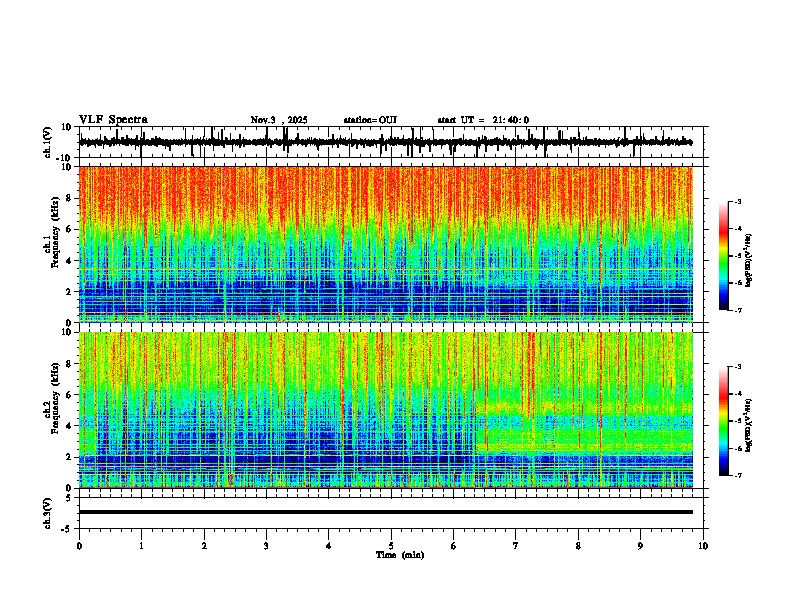Select the "start UT = 21:40: 0" text
The height and width of the screenshot is (612, 792).
[483, 120]
